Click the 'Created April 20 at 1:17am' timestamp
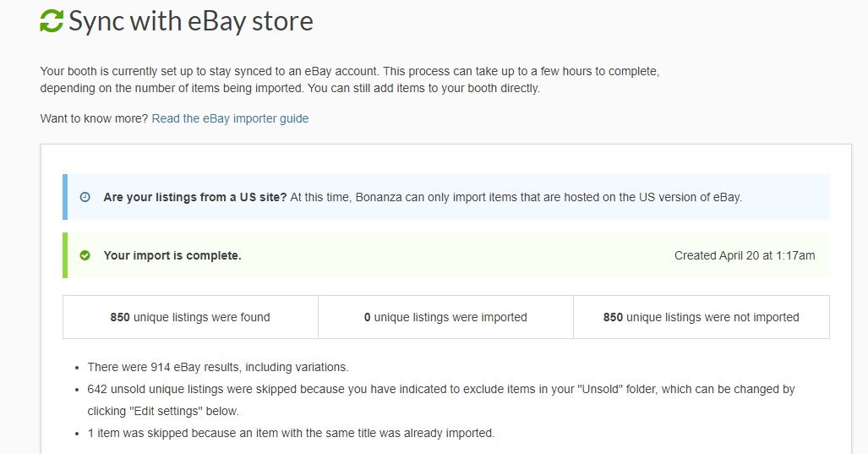The width and height of the screenshot is (868, 454). (x=745, y=255)
